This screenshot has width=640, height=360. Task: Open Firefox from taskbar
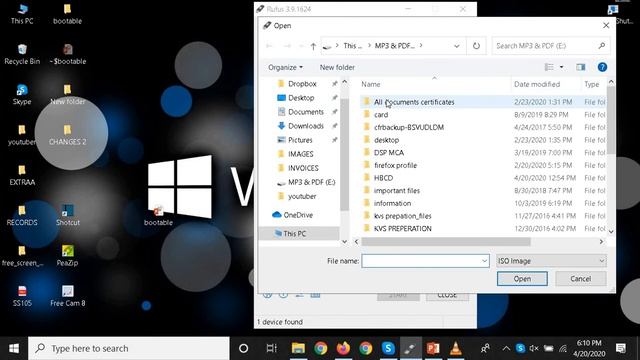pos(343,348)
